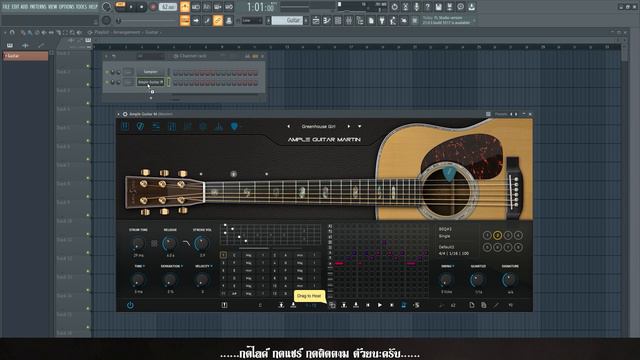Click the FL Studio version available notification

pos(446,20)
